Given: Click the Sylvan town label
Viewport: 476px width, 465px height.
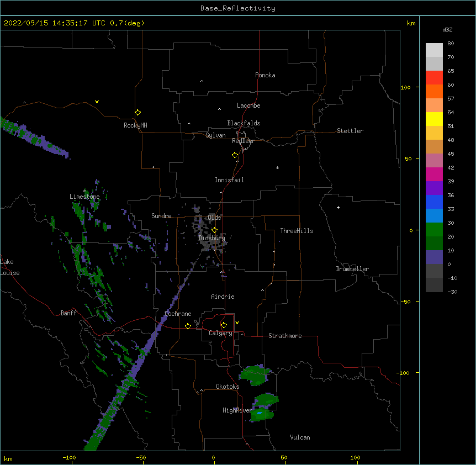Looking at the screenshot, I should point(215,135).
